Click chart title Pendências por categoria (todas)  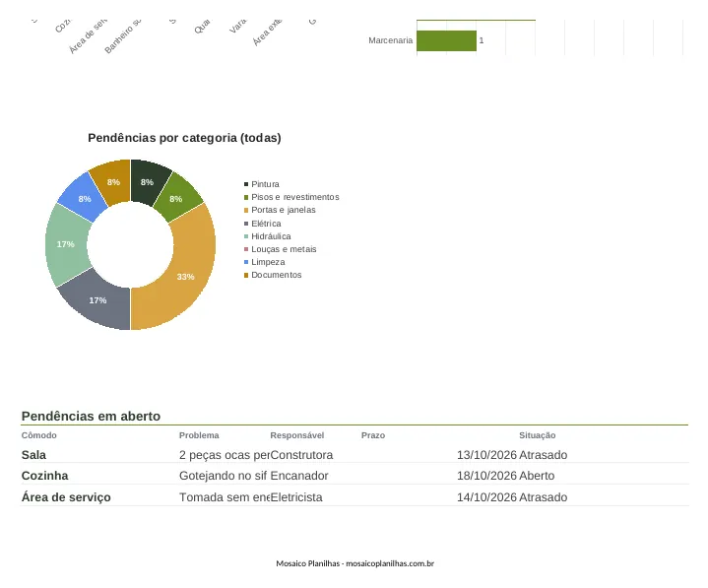pyautogui.click(x=184, y=138)
